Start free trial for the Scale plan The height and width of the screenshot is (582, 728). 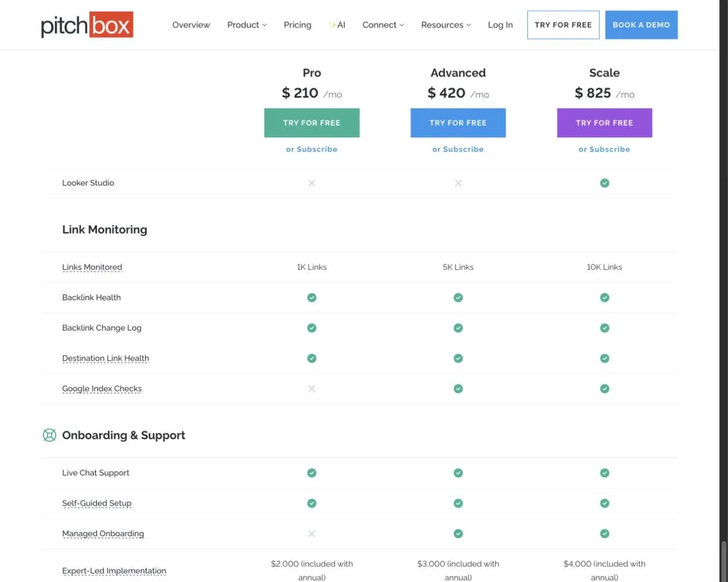pos(604,123)
